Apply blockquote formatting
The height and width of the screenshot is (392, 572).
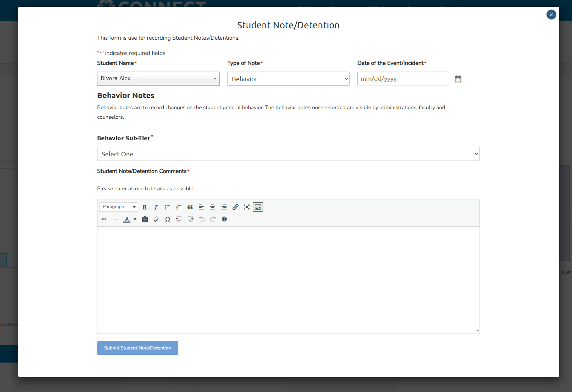(190, 207)
